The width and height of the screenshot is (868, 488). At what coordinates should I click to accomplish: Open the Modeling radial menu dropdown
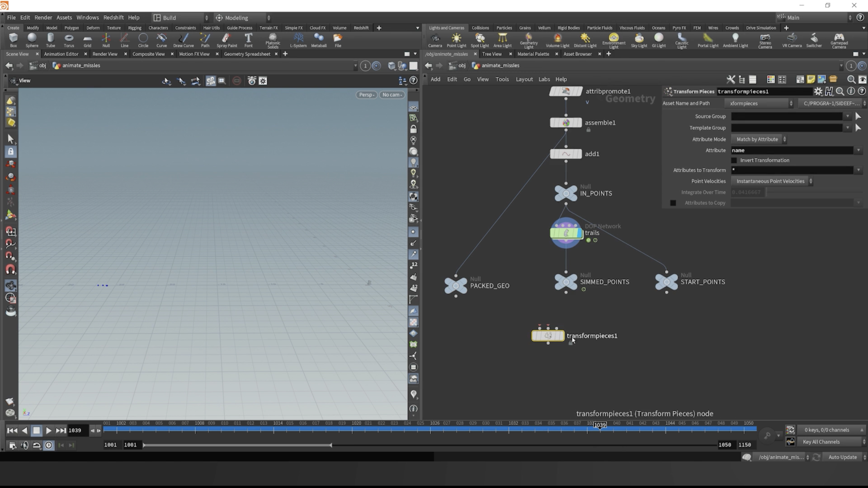pos(242,18)
